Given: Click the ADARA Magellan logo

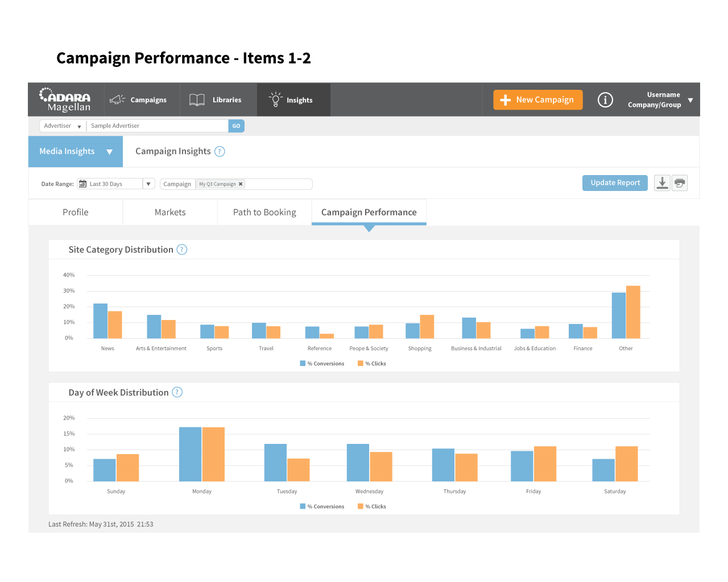Looking at the screenshot, I should (x=65, y=99).
